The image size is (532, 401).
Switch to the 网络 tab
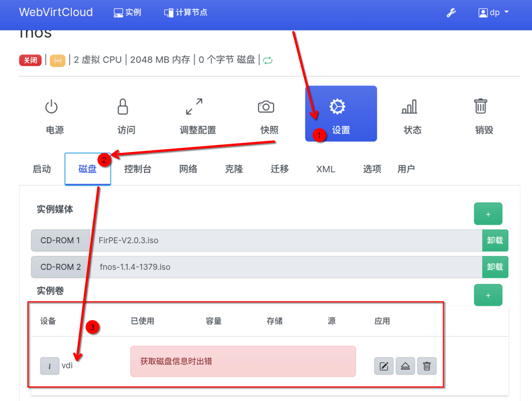click(x=188, y=169)
